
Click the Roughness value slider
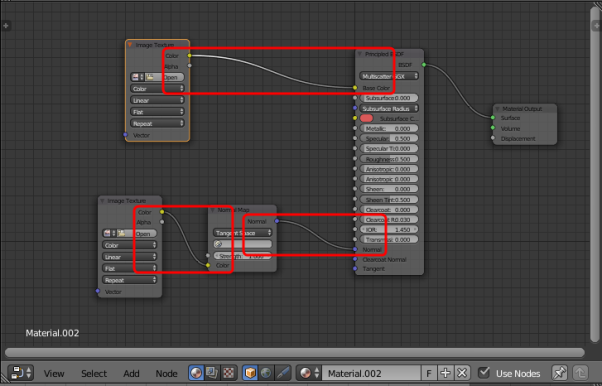click(389, 159)
